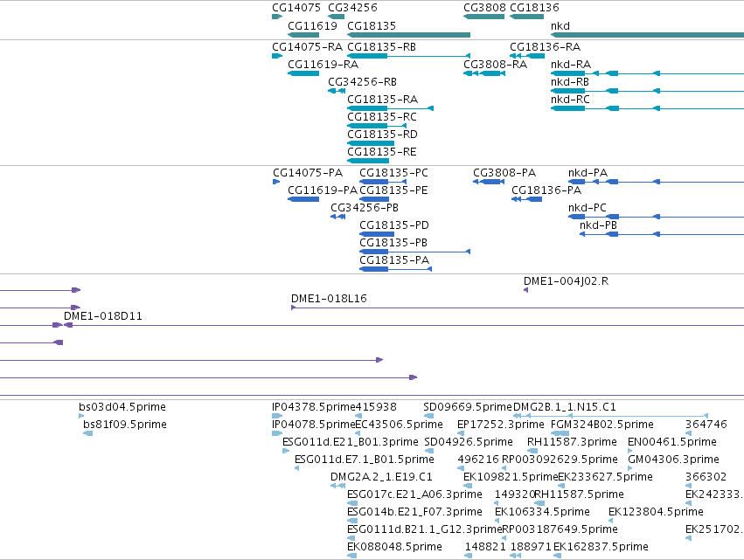Select the CG18135-PB protein label
Screen dimensions: 744x560
393,243
